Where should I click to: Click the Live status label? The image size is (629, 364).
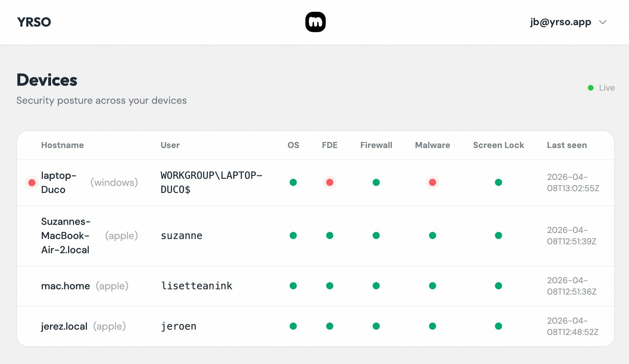pos(607,88)
